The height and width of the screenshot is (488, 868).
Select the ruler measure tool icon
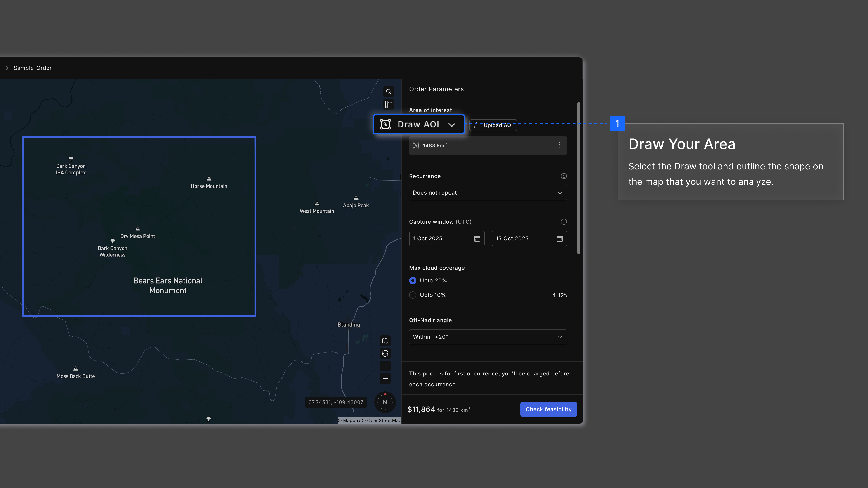pyautogui.click(x=389, y=104)
